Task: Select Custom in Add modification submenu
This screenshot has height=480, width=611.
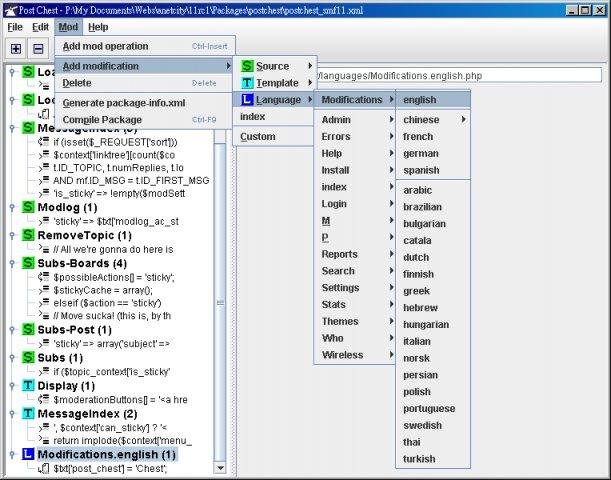Action: 273,136
